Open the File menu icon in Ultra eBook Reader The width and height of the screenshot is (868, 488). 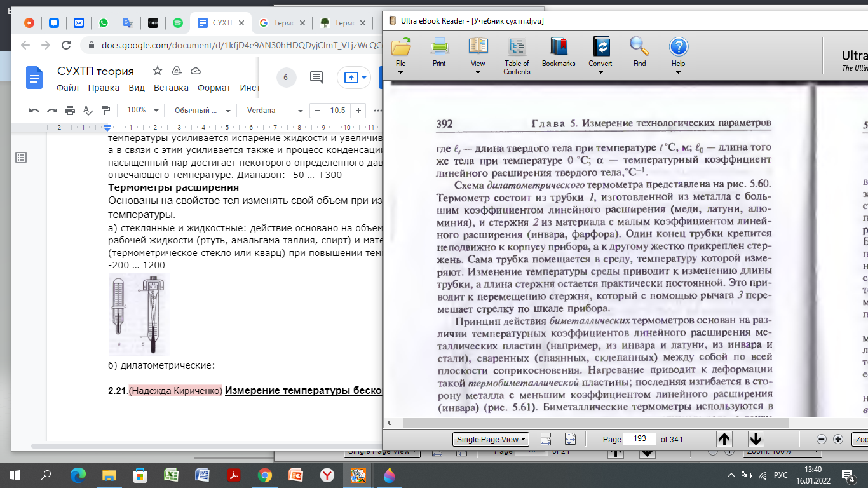click(401, 47)
